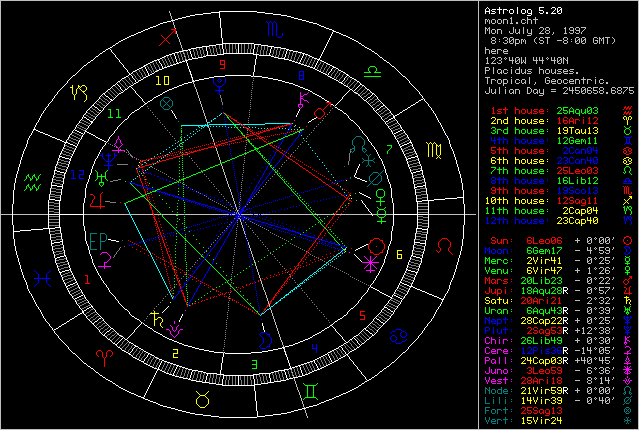Click the Sun glyph at end of Sun row
This screenshot has height=430, width=639.
pos(628,241)
